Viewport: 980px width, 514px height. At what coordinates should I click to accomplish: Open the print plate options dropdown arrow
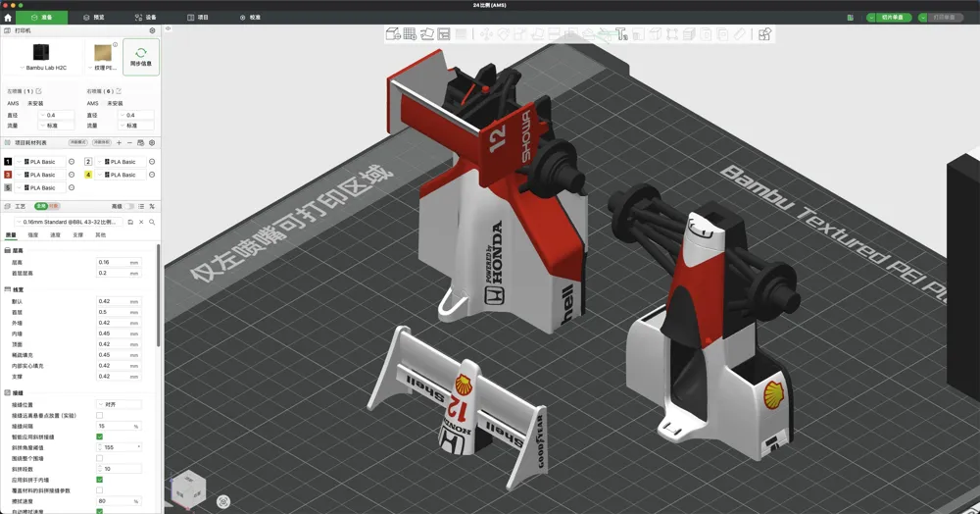[x=922, y=18]
